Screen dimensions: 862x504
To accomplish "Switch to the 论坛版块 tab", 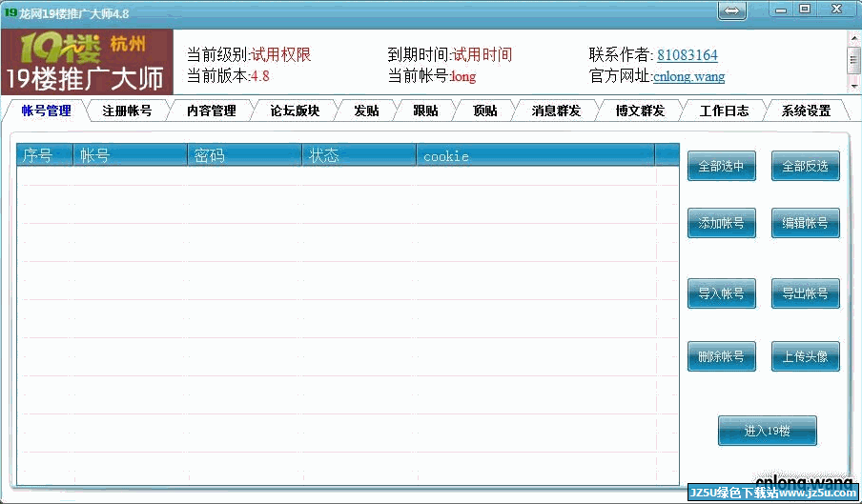I will (x=295, y=111).
